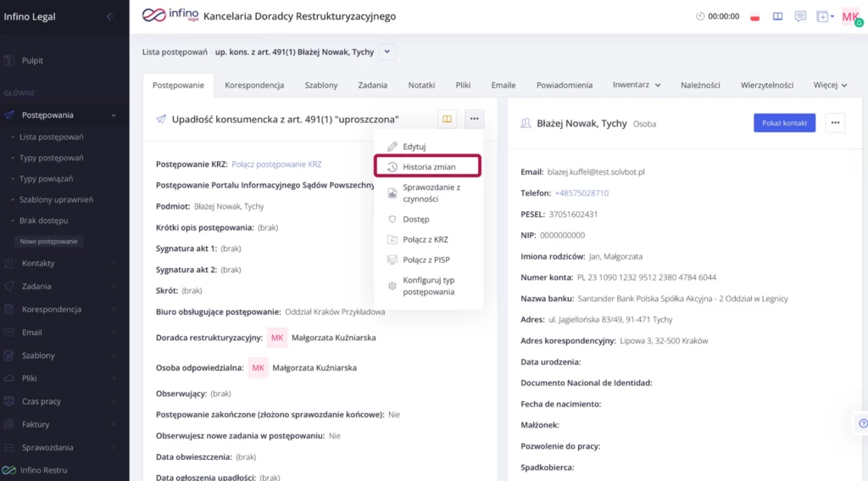Screen dimensions: 868x481
Task: Click Lista postępowań breadcrumb link
Action: coord(175,52)
